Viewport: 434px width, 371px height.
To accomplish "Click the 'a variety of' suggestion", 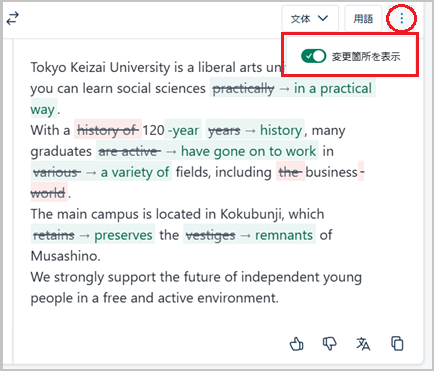I will tap(135, 172).
